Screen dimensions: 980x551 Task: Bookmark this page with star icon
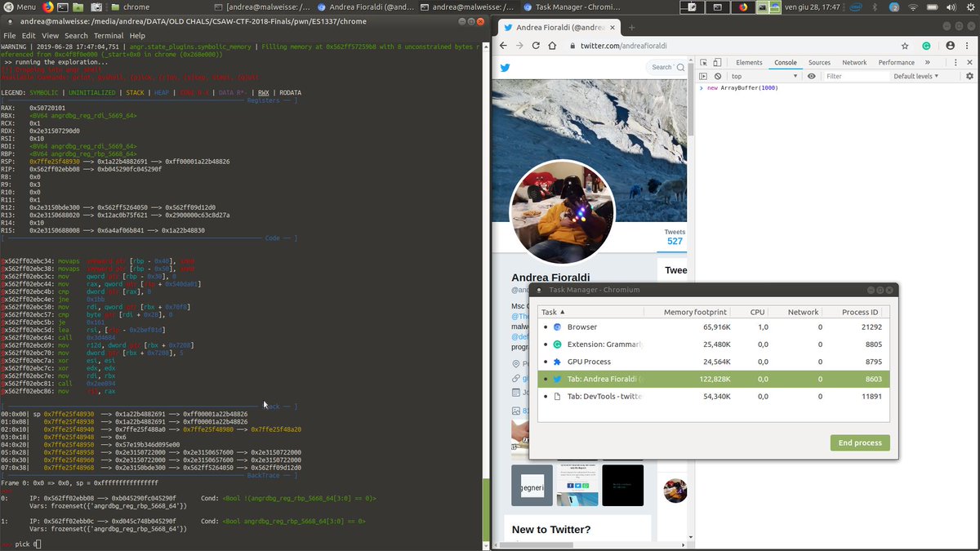click(905, 46)
